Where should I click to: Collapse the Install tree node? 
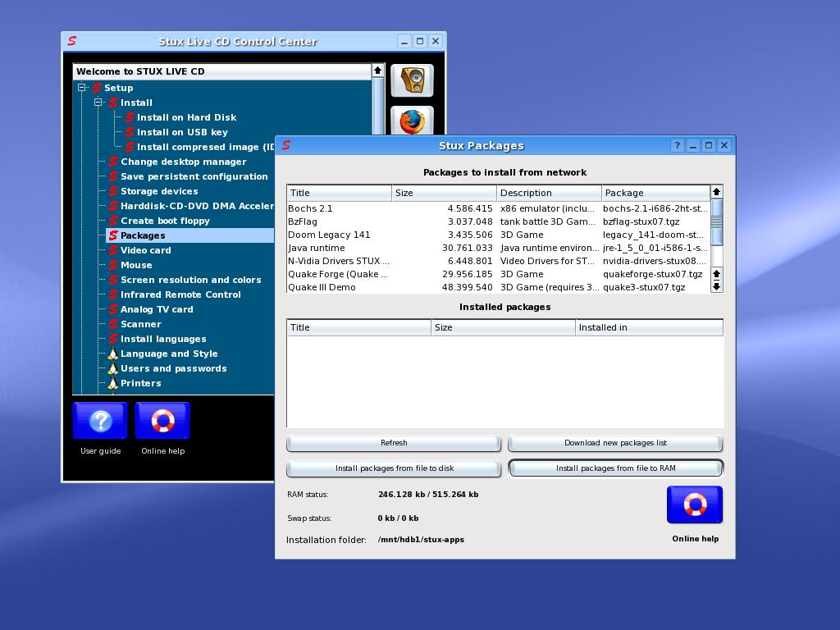(98, 103)
